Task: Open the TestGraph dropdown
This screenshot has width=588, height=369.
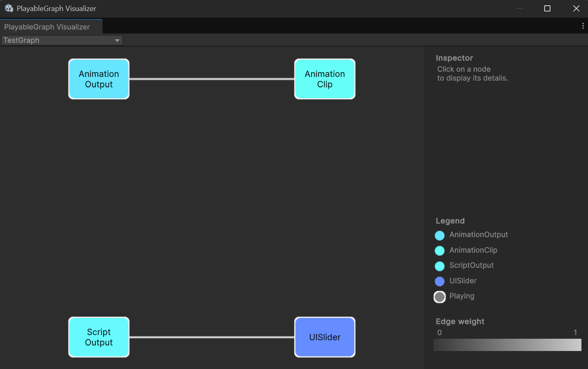Action: (61, 40)
